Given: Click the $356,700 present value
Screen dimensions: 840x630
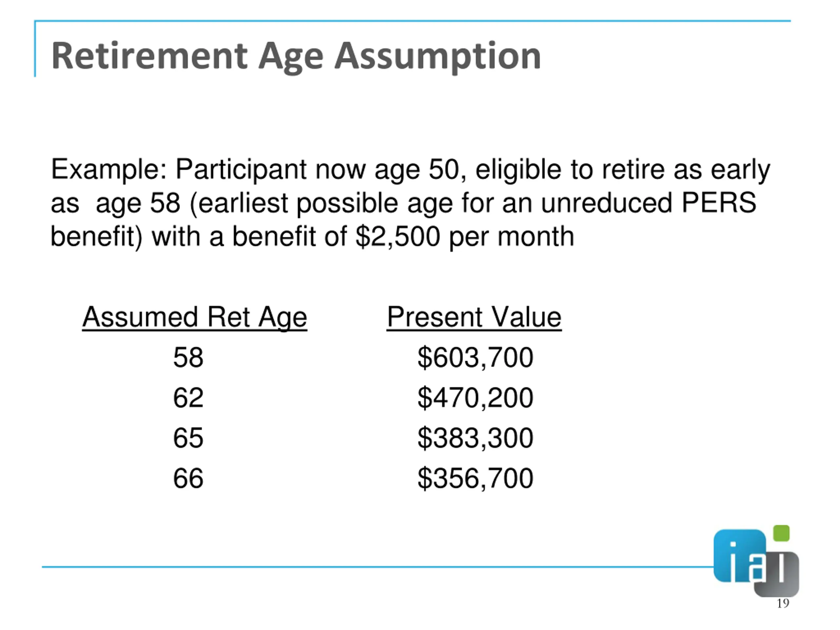Looking at the screenshot, I should 475,478.
